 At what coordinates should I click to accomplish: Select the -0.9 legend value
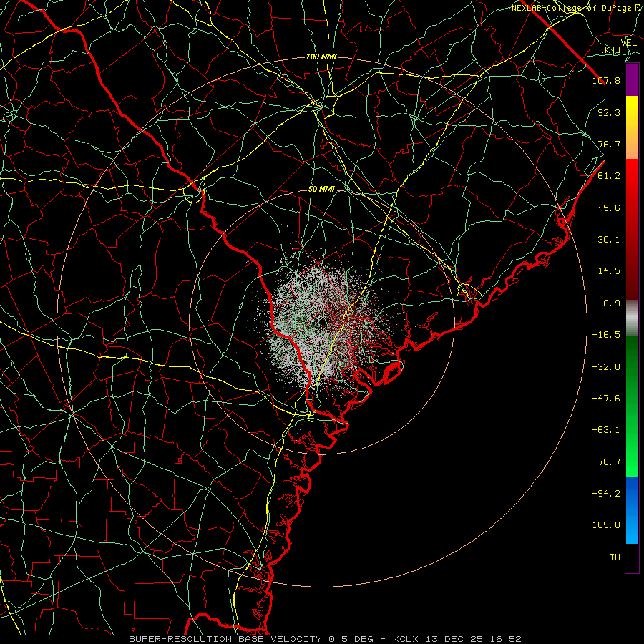point(609,303)
